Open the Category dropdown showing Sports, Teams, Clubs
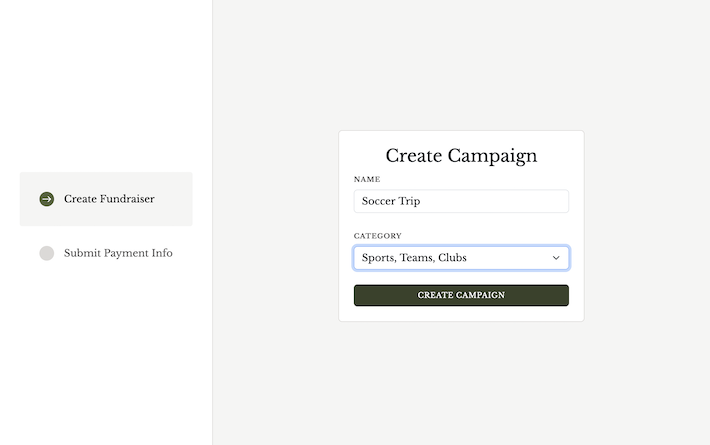This screenshot has height=445, width=710. 461,258
